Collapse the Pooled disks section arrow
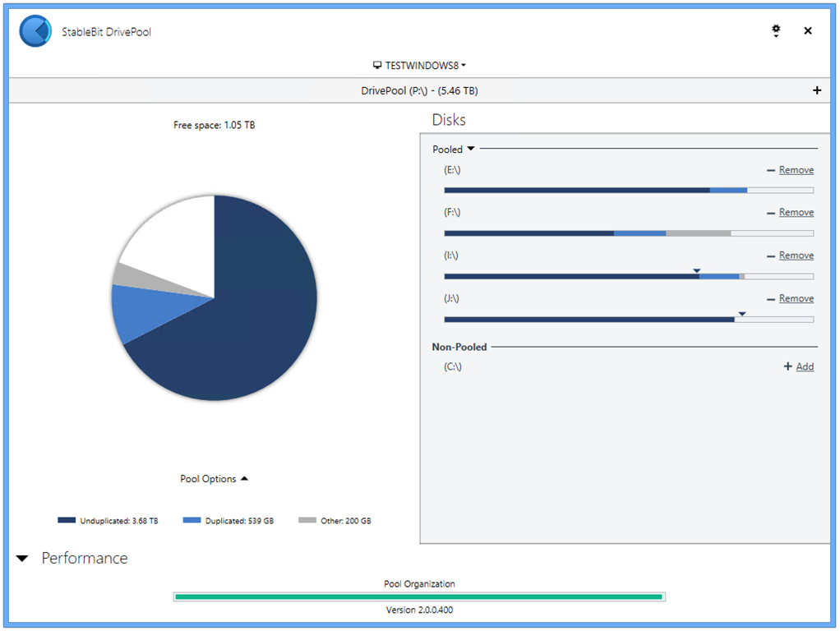Image resolution: width=840 pixels, height=631 pixels. pyautogui.click(x=471, y=149)
